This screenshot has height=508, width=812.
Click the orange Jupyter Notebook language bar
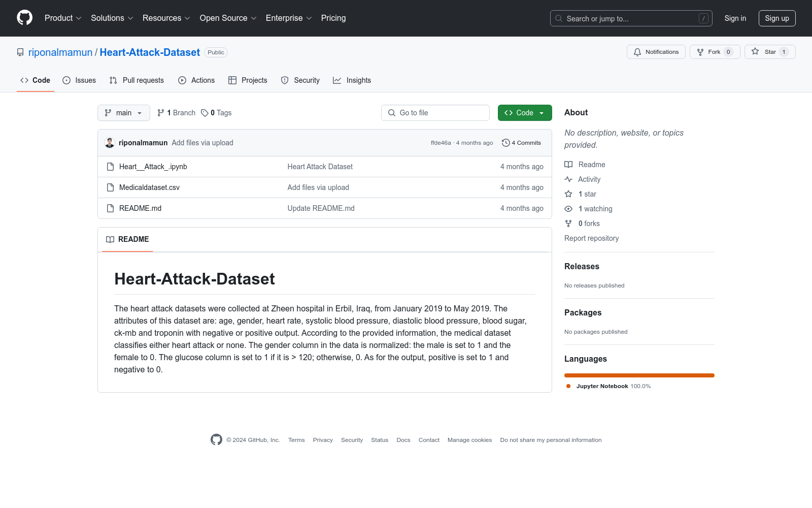point(639,375)
